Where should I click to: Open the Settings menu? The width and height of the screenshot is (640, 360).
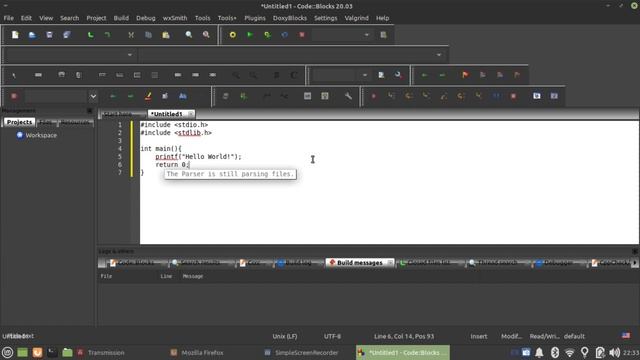326,18
